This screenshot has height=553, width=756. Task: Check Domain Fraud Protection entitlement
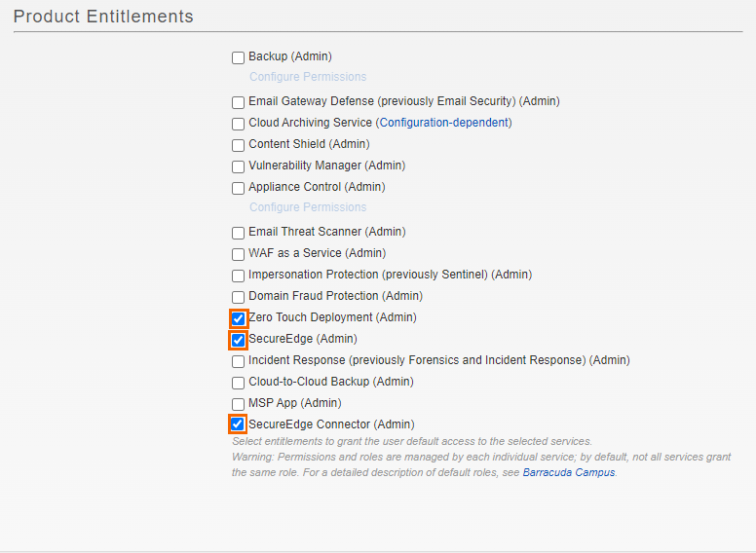(238, 297)
